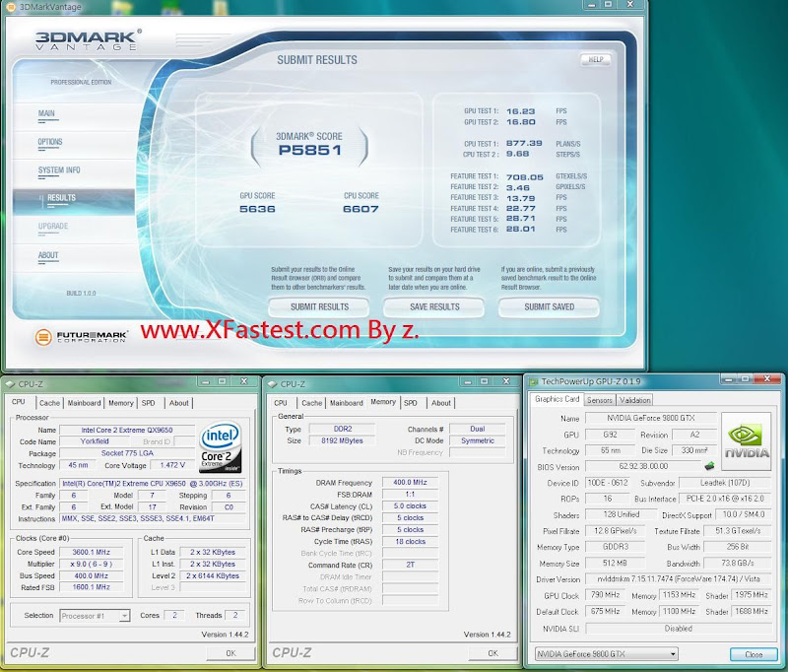Screen dimensions: 788x672
Task: Click the 3DMark Vantage logo
Action: [x=88, y=39]
